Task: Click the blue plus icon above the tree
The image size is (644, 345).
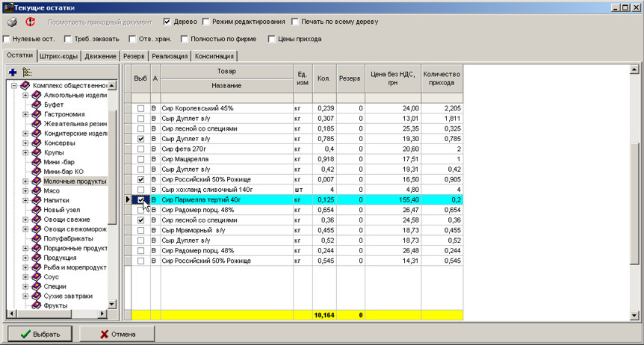Action: tap(13, 72)
